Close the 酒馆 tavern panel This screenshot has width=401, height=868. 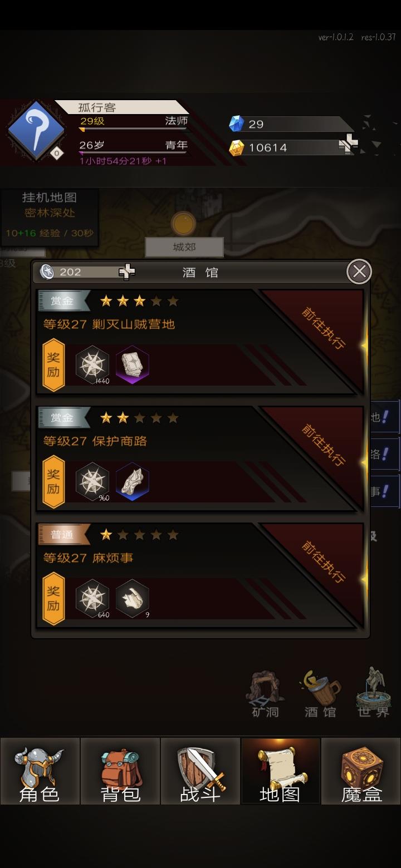click(359, 272)
